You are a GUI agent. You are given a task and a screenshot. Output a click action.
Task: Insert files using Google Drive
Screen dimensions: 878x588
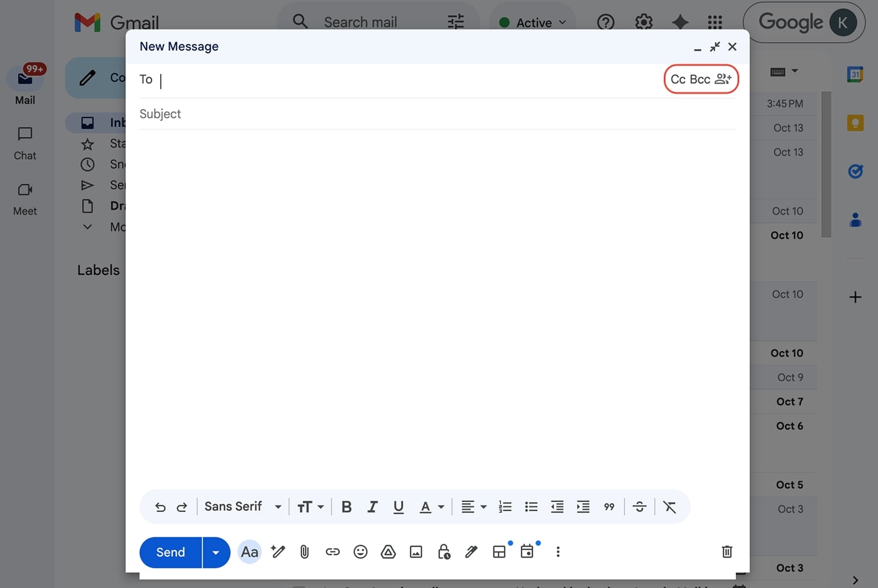388,552
